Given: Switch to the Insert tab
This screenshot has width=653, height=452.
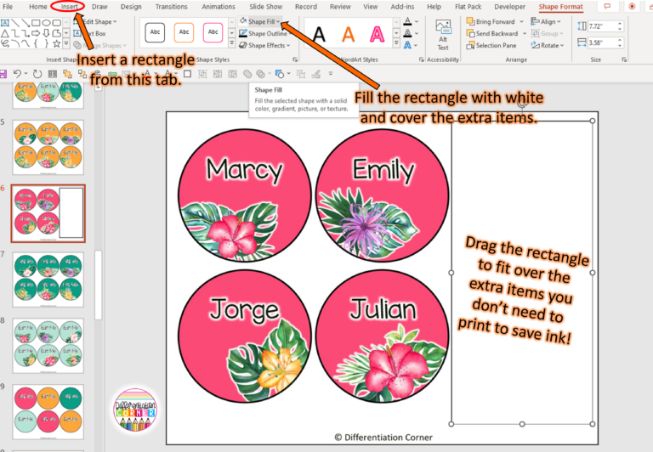Looking at the screenshot, I should click(70, 6).
